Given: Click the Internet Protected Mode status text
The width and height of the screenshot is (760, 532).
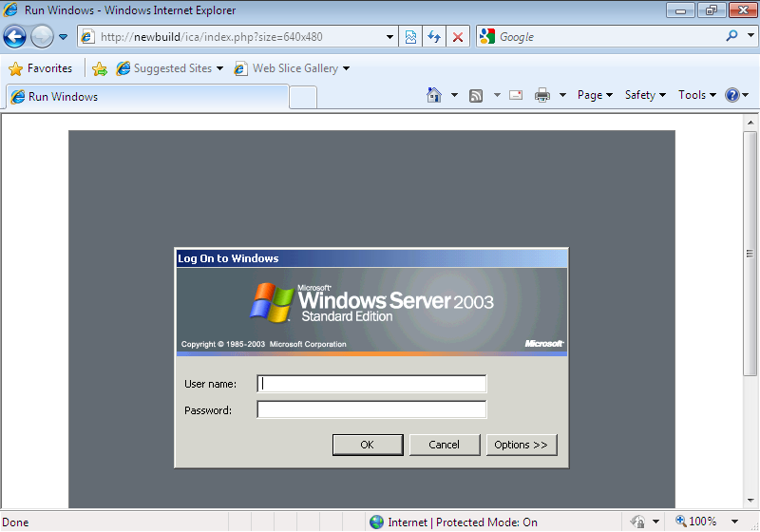Looking at the screenshot, I should (463, 522).
